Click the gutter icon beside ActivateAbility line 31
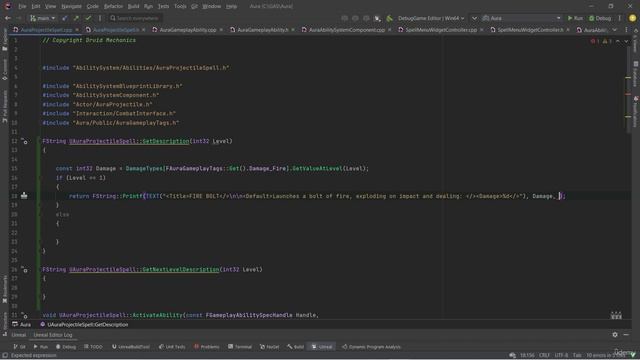640x360 pixels. tap(25, 316)
